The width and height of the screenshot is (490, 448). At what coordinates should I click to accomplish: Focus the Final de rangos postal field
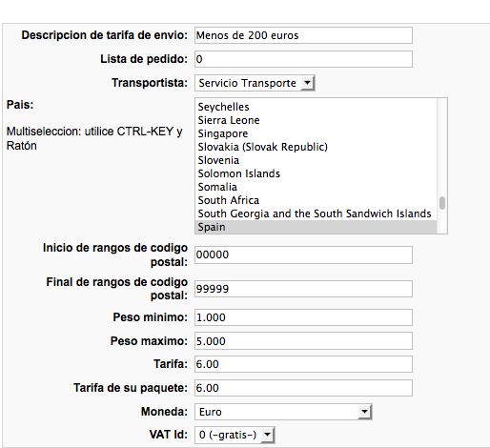pos(303,289)
